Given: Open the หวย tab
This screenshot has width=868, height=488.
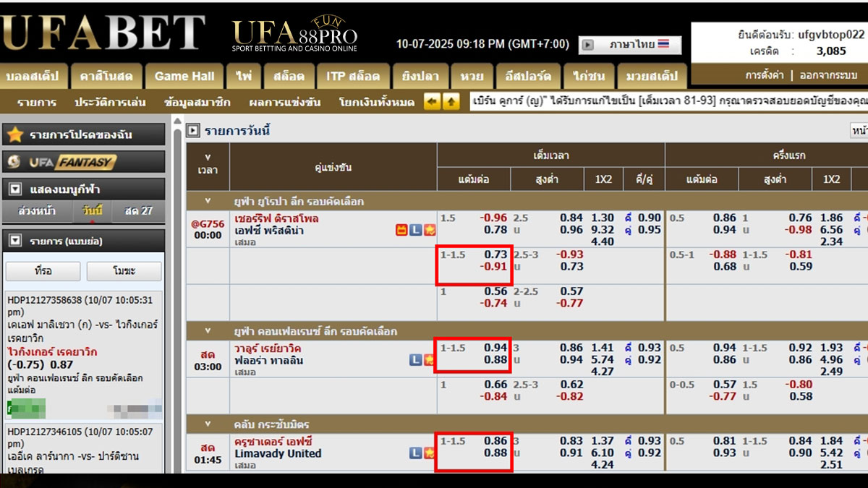Looking at the screenshot, I should tap(471, 76).
